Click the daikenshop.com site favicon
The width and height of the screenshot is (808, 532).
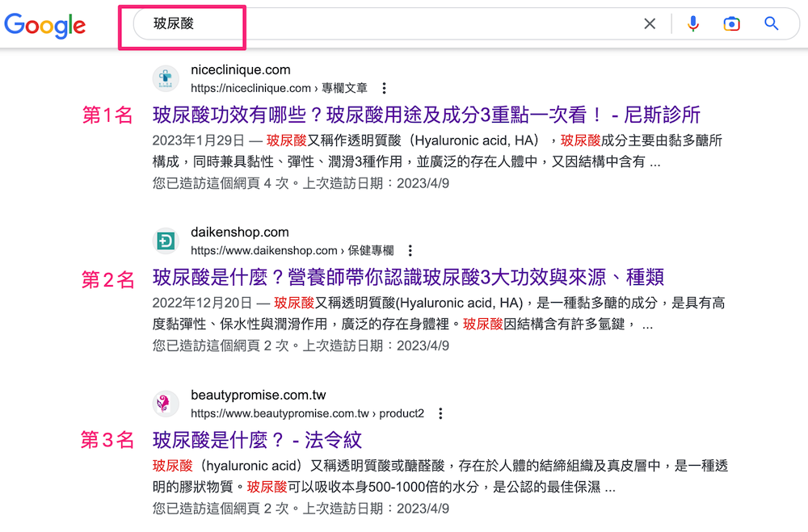tap(166, 241)
